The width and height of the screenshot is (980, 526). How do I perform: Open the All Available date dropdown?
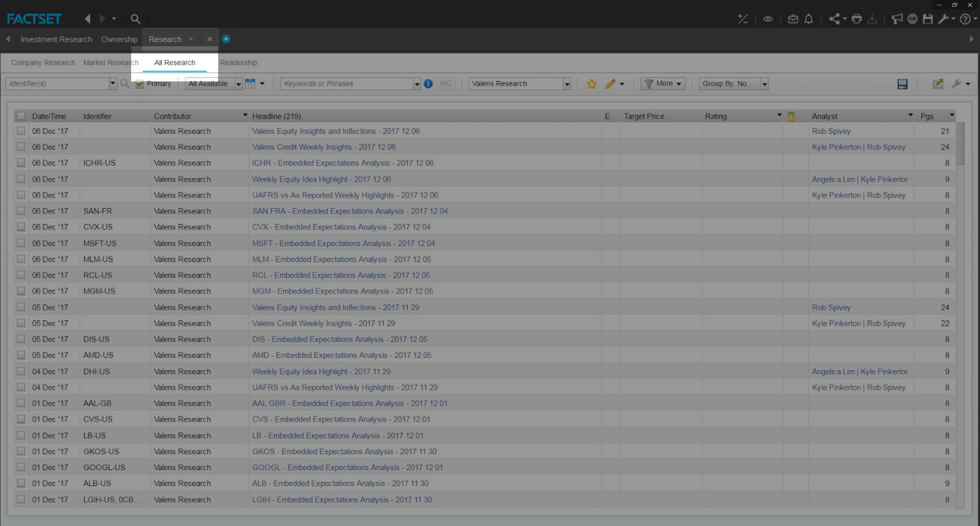[x=239, y=84]
